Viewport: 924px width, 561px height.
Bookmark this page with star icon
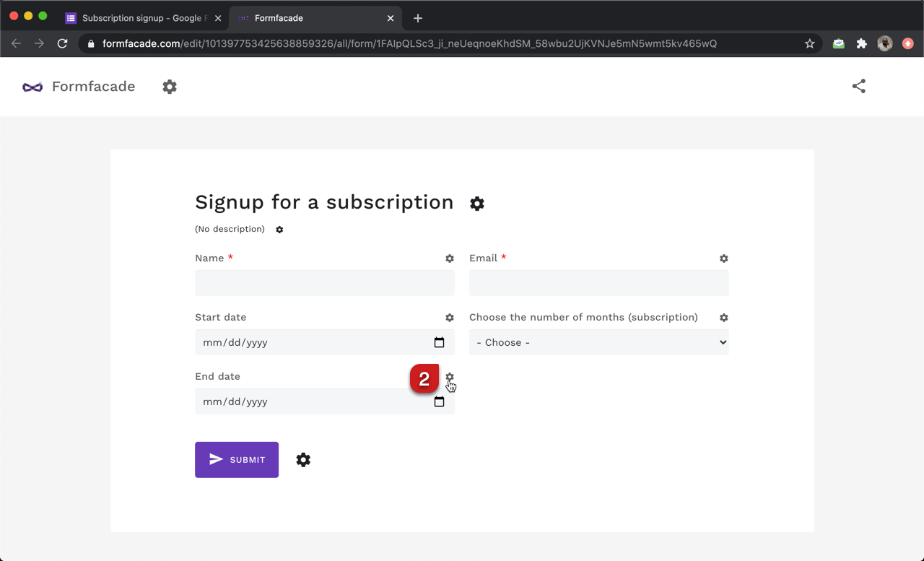(x=810, y=43)
